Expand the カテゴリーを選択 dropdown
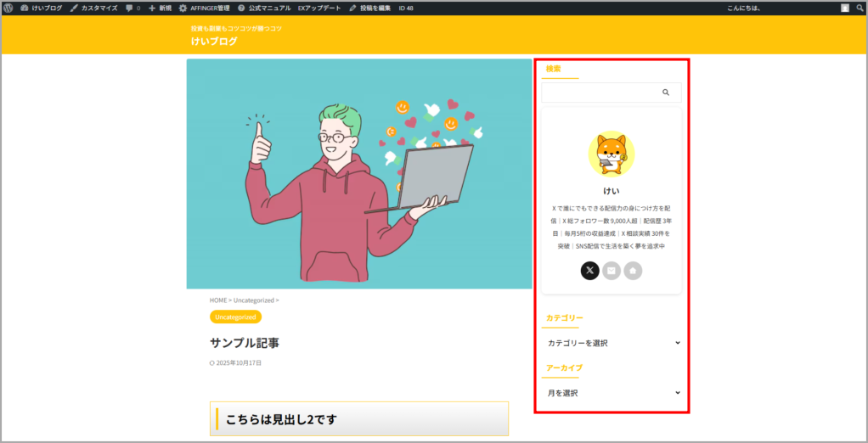This screenshot has height=443, width=868. click(x=612, y=343)
